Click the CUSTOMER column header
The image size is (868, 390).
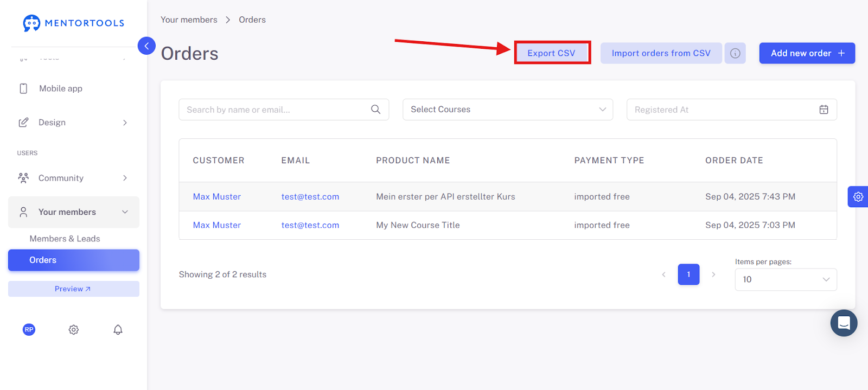tap(219, 161)
